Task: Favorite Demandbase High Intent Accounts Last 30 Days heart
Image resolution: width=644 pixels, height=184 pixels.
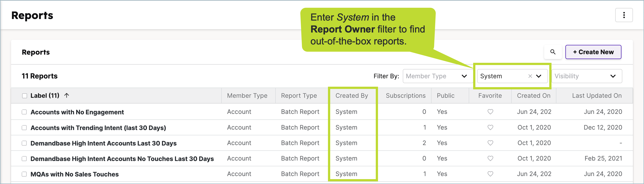Action: 490,143
